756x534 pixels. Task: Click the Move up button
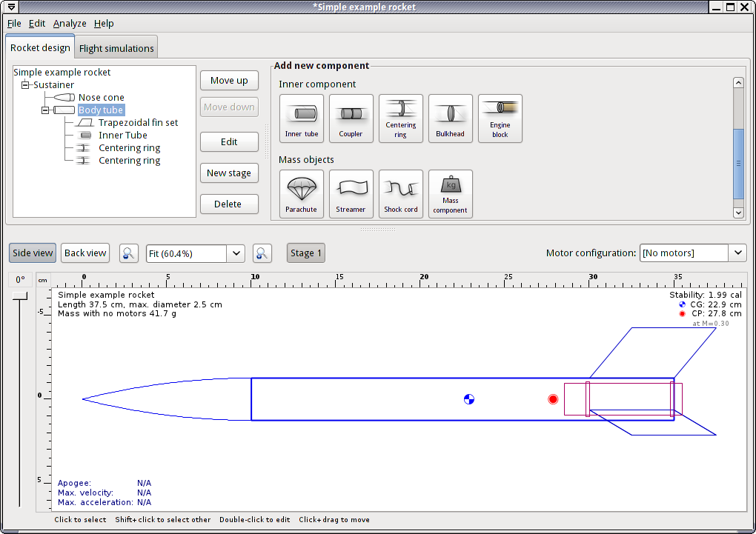(229, 81)
